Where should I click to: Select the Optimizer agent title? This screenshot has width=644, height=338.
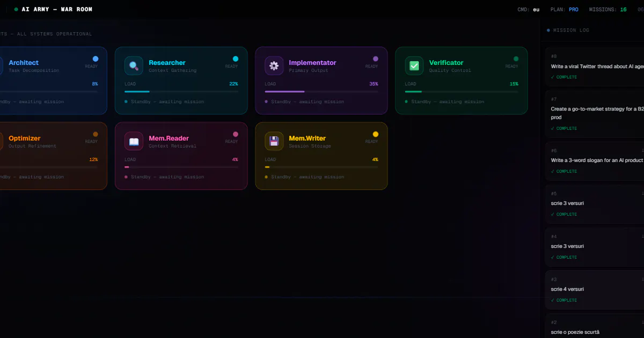pos(25,138)
